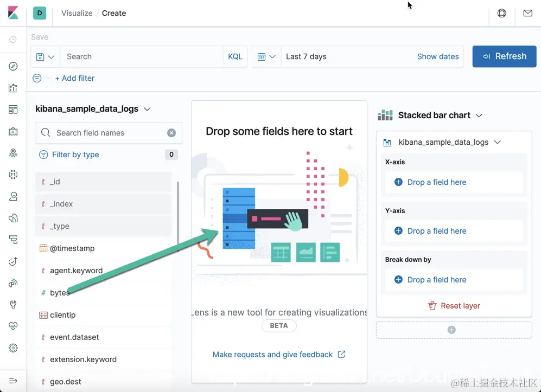Open date quick menu calendar dropdown
The image size is (541, 392).
266,56
